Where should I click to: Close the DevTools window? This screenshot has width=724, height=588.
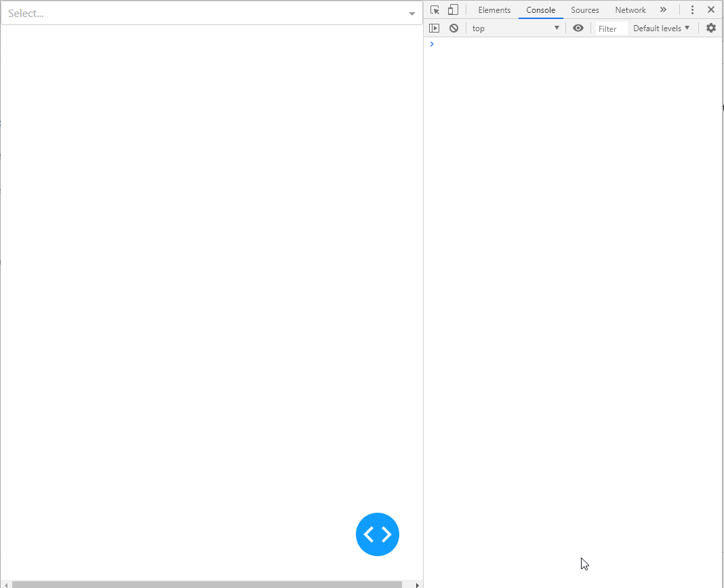pos(711,9)
